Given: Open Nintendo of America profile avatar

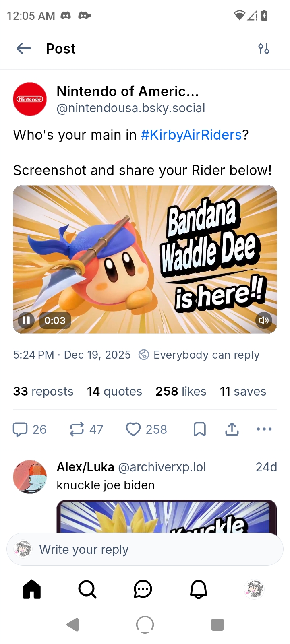Looking at the screenshot, I should 30,99.
